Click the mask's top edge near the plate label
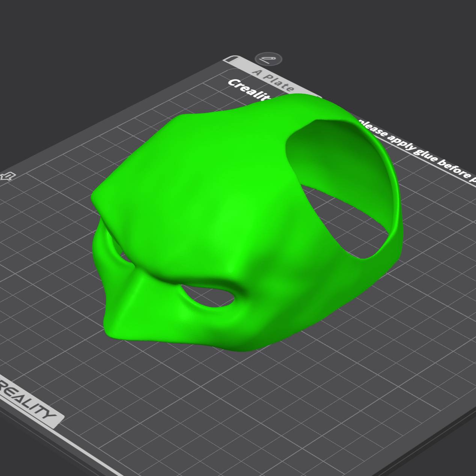This screenshot has width=476, height=476. pos(300,98)
